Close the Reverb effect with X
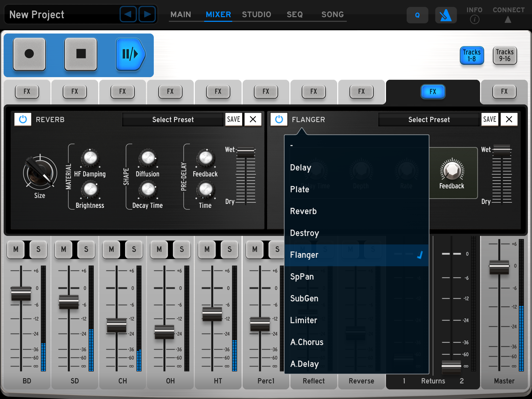This screenshot has width=532, height=399. coord(253,119)
